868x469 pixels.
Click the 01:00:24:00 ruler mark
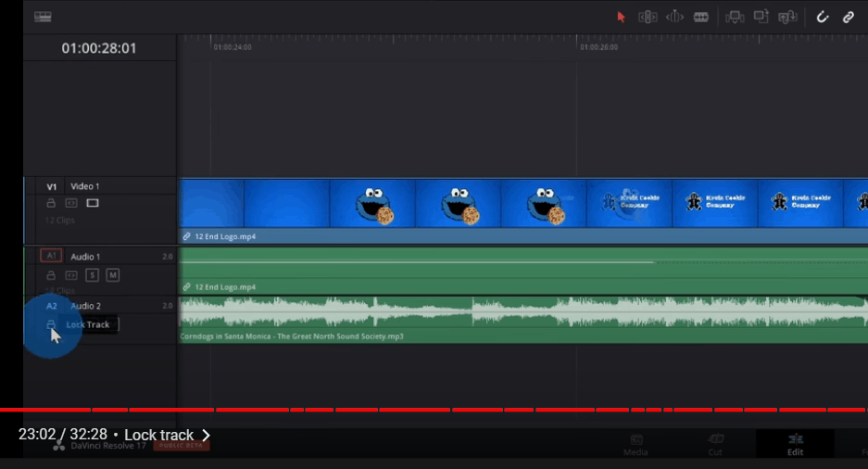[x=233, y=47]
